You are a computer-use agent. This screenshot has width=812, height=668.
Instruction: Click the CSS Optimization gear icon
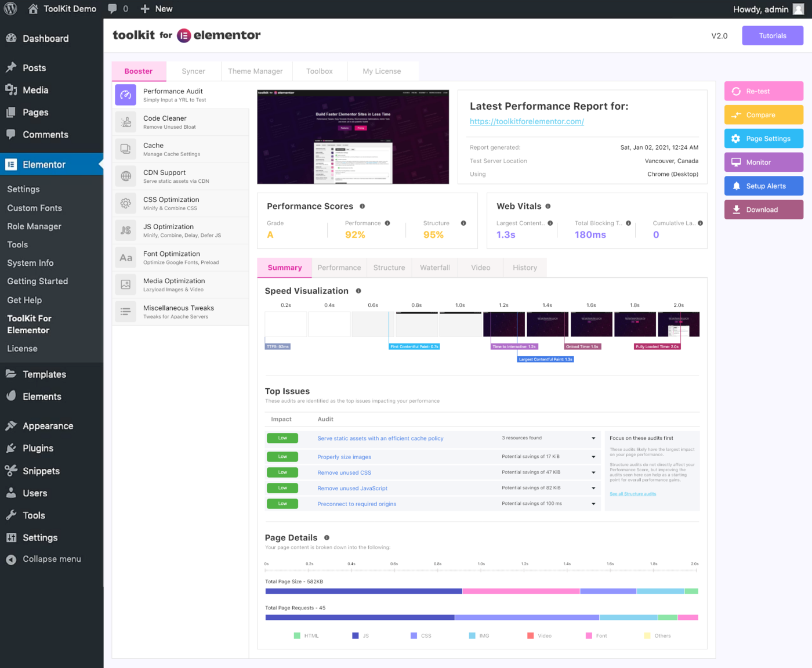[125, 203]
